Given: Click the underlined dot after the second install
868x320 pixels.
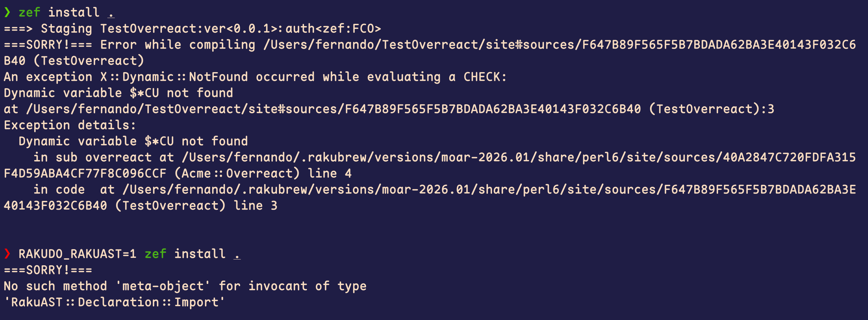Looking at the screenshot, I should [x=237, y=254].
